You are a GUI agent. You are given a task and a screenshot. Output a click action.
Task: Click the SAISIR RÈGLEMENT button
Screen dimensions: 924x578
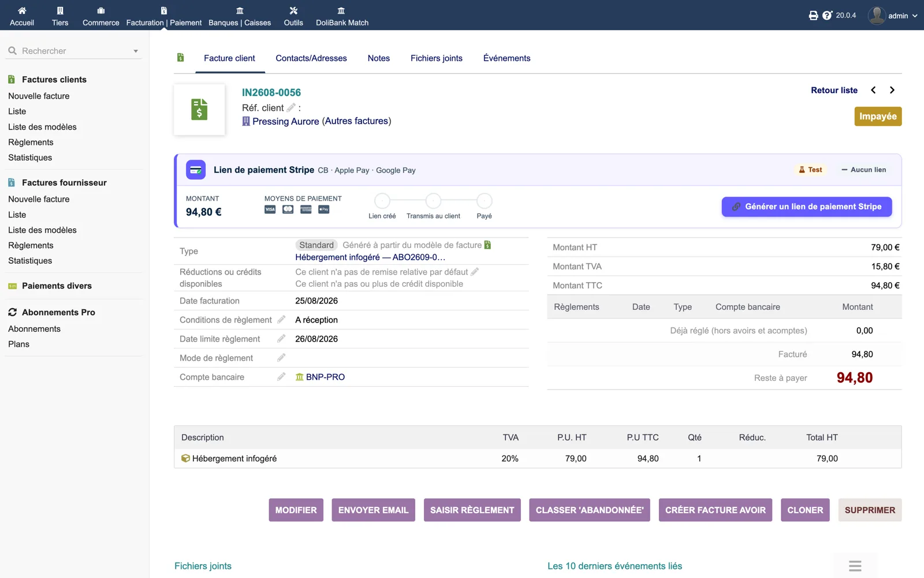tap(472, 510)
